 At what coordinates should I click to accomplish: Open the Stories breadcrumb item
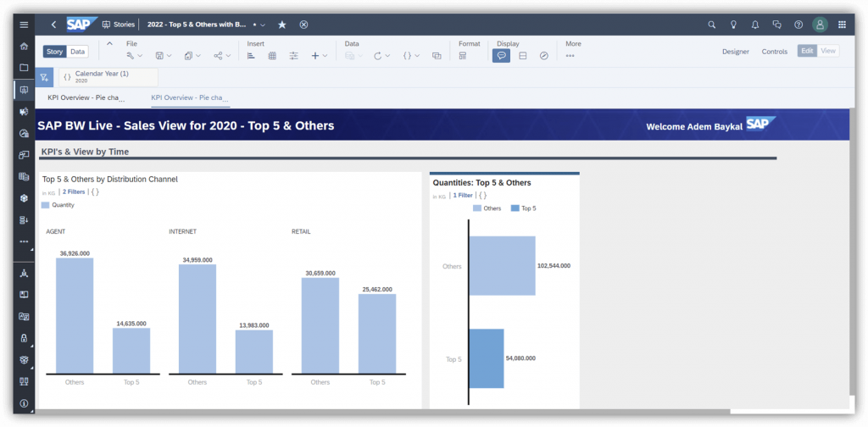click(x=119, y=25)
